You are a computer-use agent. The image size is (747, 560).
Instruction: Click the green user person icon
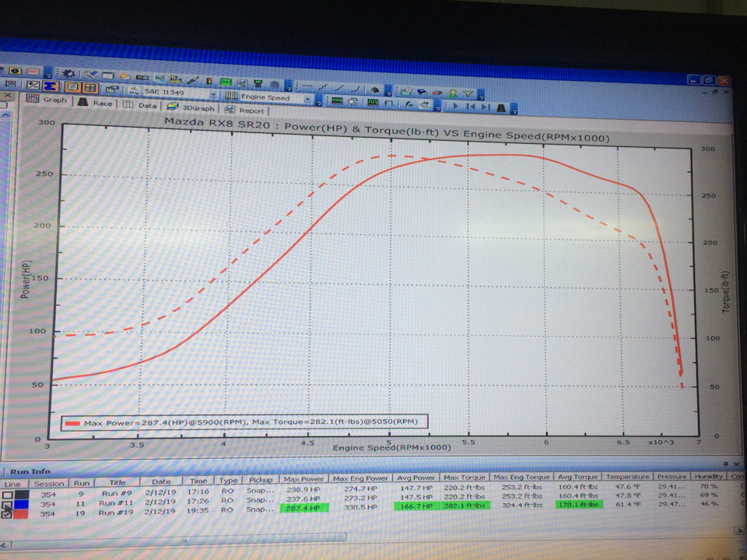click(x=453, y=93)
